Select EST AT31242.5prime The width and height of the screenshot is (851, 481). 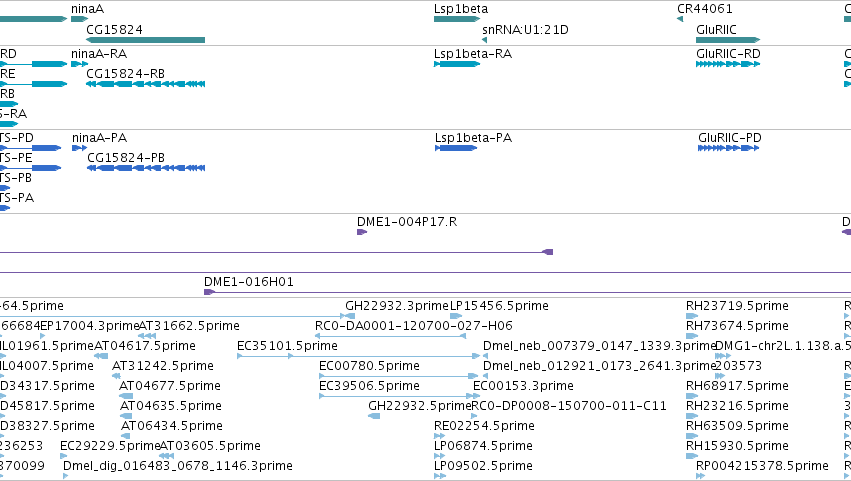click(x=163, y=366)
